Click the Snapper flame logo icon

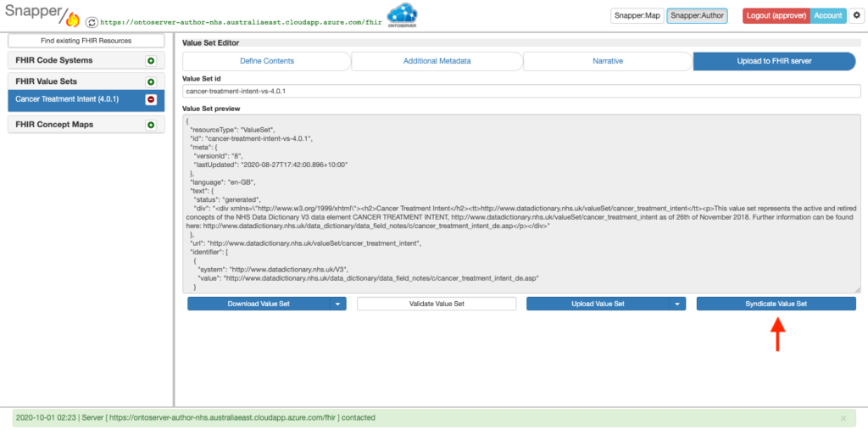(x=71, y=19)
